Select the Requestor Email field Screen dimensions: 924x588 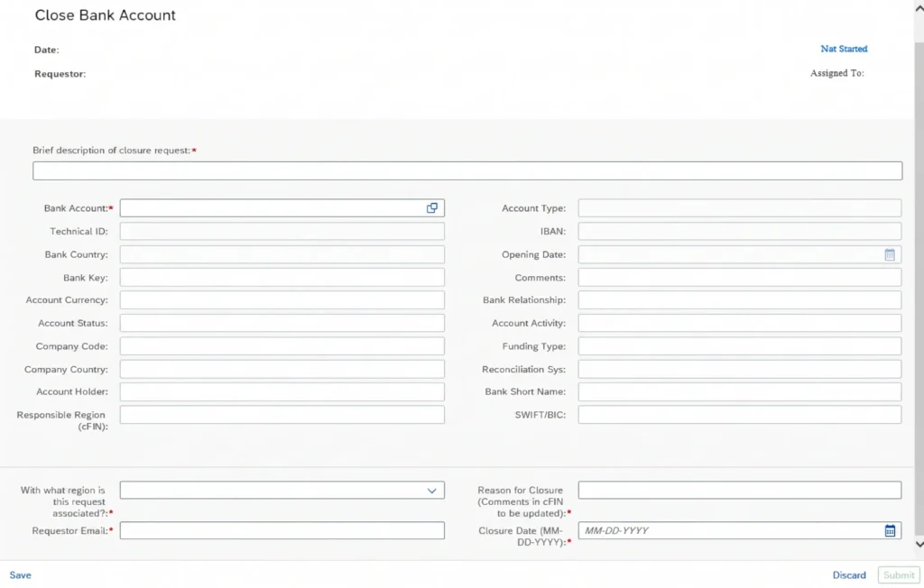click(x=282, y=530)
